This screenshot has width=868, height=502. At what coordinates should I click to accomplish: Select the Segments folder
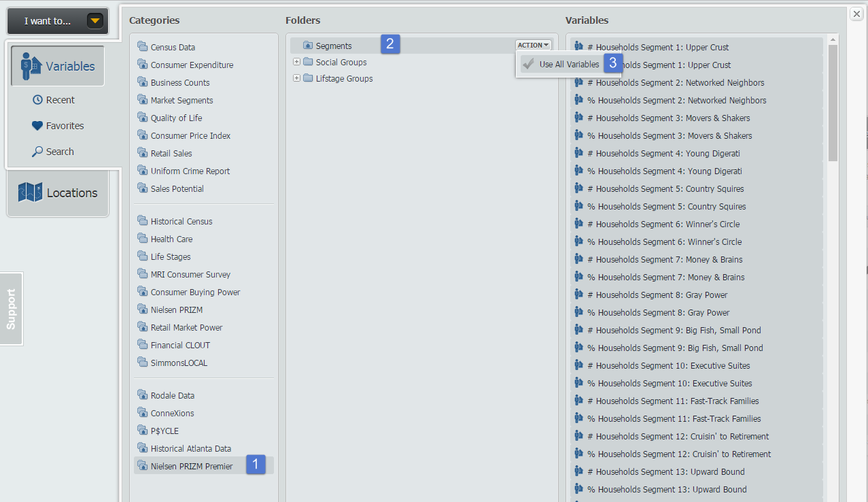[x=334, y=46]
